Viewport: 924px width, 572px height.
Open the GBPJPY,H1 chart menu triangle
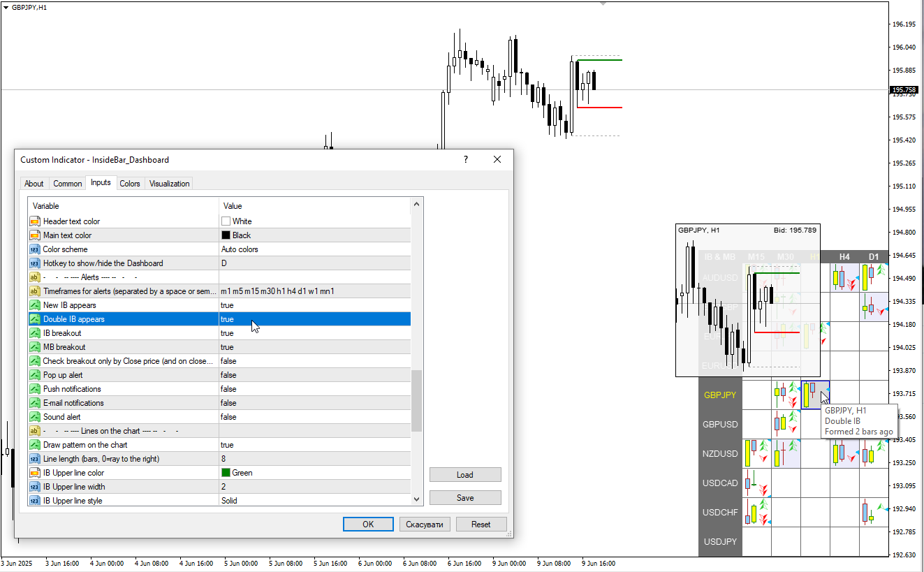click(x=6, y=7)
